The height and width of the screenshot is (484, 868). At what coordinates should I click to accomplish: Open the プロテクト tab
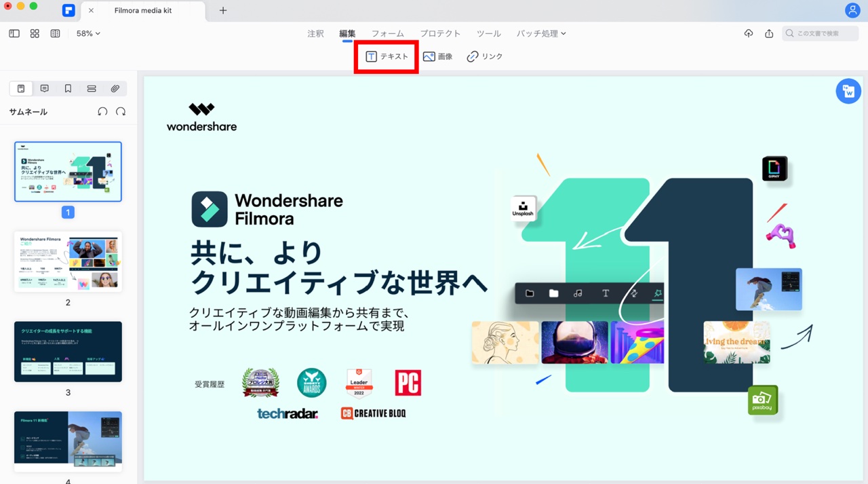point(440,33)
